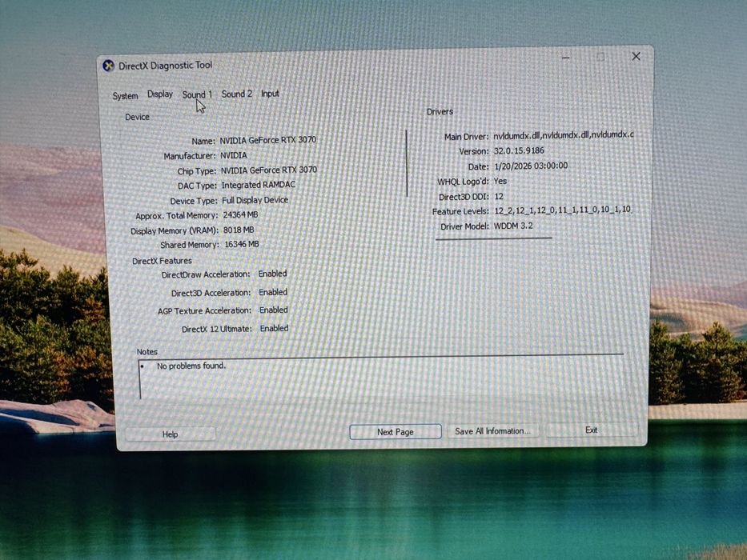
Task: Select the Name value NVIDIA GeForce RTX 3070
Action: click(267, 140)
